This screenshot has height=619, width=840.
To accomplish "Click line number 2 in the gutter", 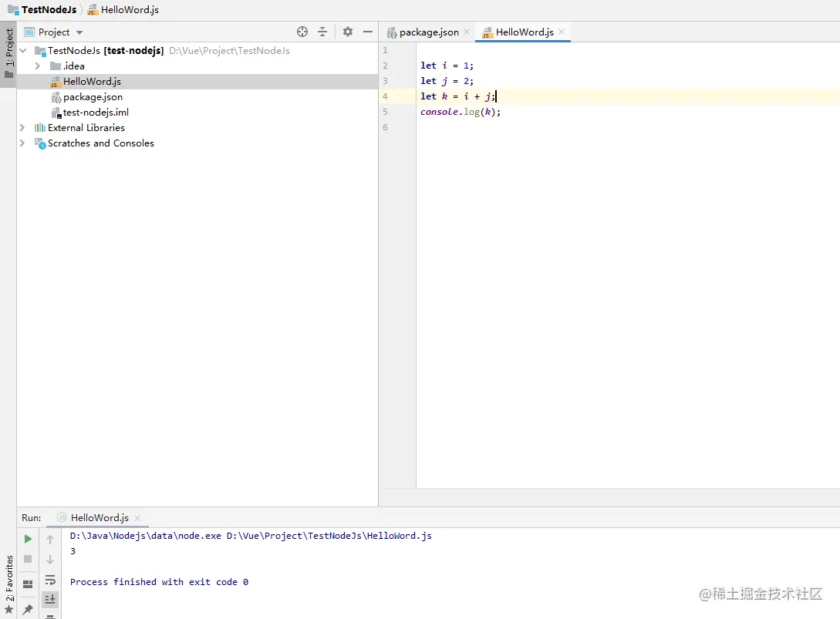I will click(x=385, y=66).
